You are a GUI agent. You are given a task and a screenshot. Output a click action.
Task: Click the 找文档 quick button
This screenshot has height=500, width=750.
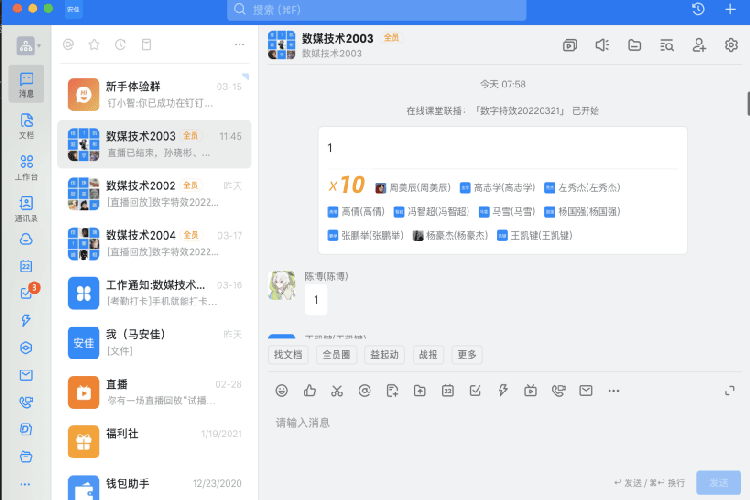pos(287,354)
